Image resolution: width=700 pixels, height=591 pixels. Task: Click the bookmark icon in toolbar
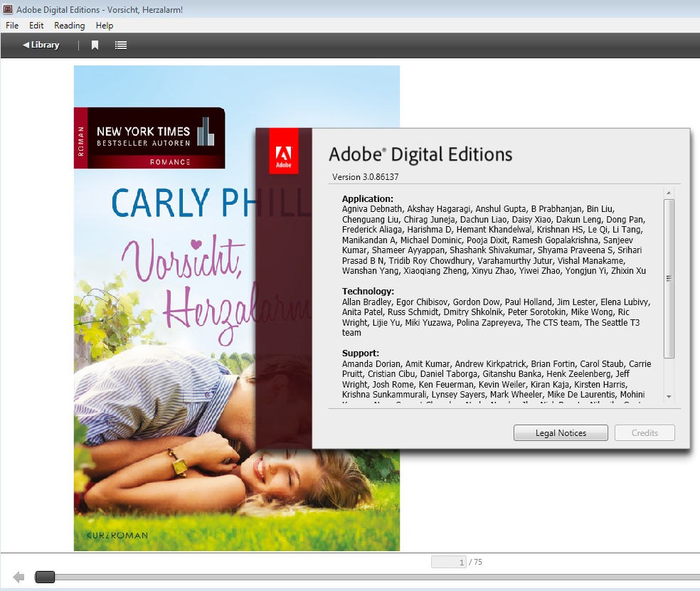95,45
